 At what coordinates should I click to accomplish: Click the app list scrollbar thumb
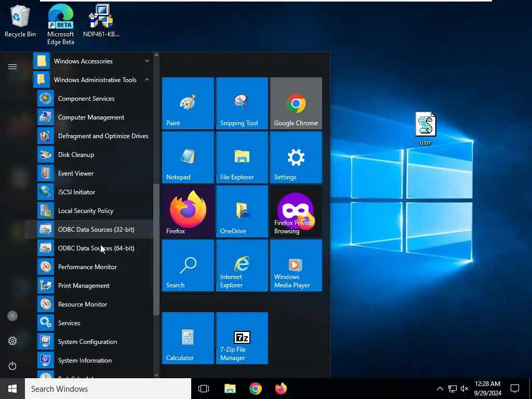[156, 250]
